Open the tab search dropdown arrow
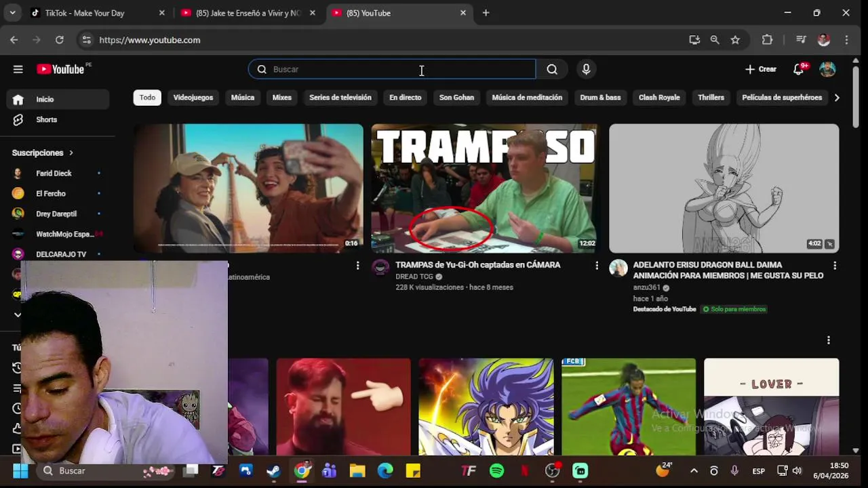The image size is (868, 488). 12,13
